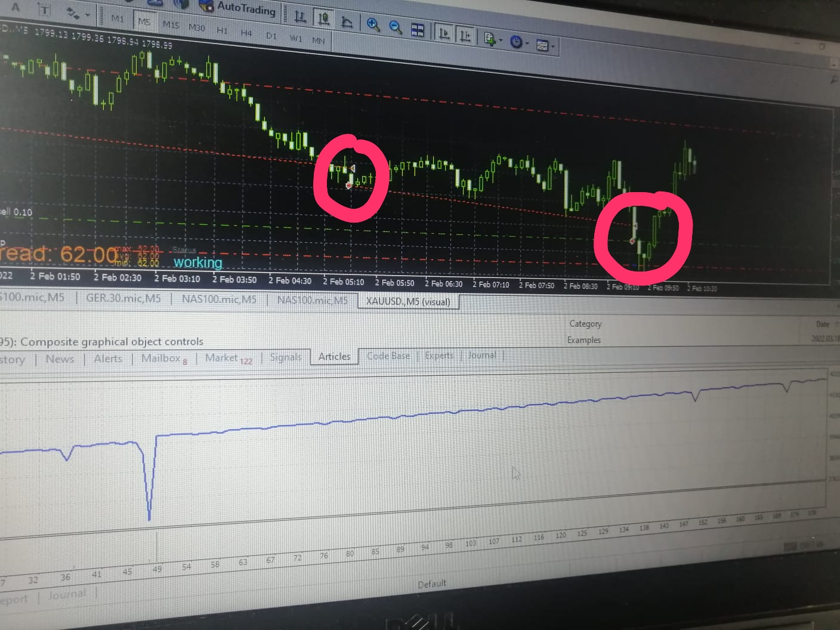Toggle the auto scroll icon
The height and width of the screenshot is (630, 840).
[x=443, y=33]
